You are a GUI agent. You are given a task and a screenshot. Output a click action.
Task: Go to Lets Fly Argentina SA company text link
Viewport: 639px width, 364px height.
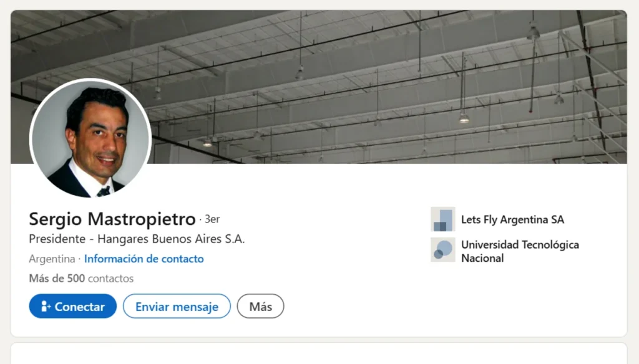[512, 219]
